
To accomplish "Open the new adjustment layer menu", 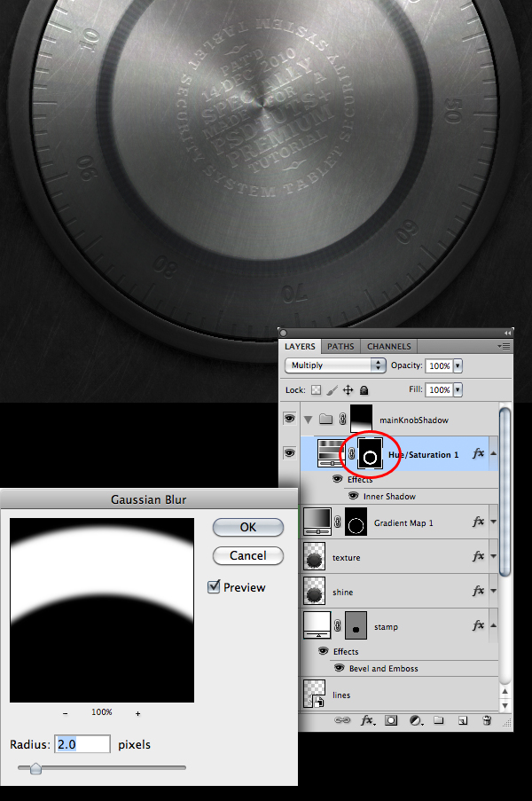I will tap(416, 720).
